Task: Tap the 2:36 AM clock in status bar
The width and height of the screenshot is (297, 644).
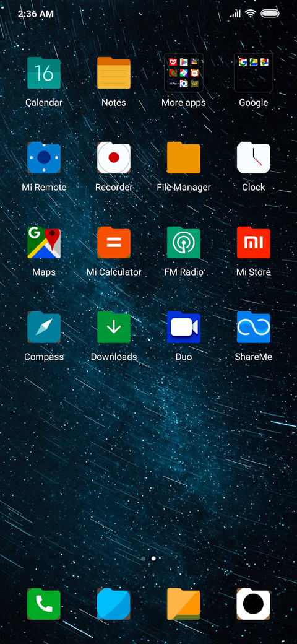Action: [36, 14]
